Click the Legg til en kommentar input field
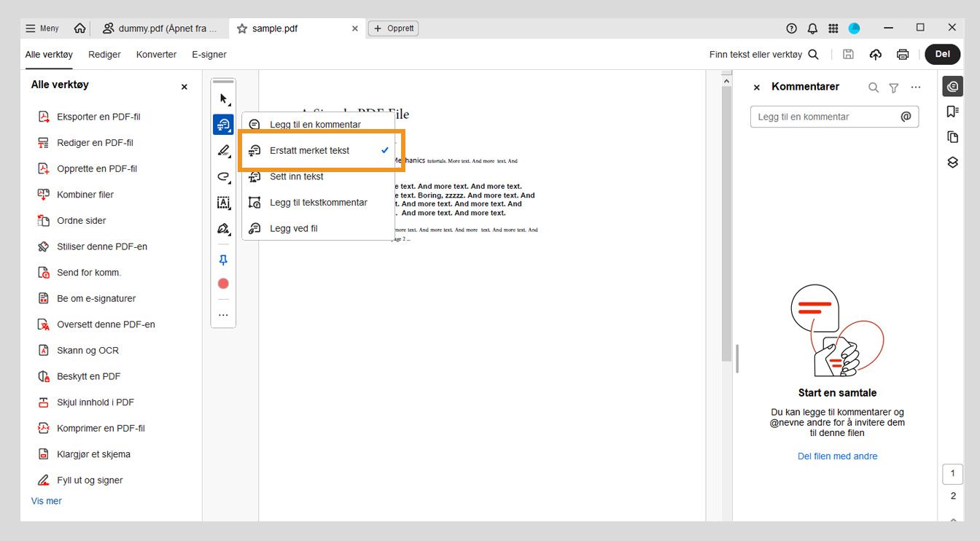The image size is (980, 541). pos(834,117)
